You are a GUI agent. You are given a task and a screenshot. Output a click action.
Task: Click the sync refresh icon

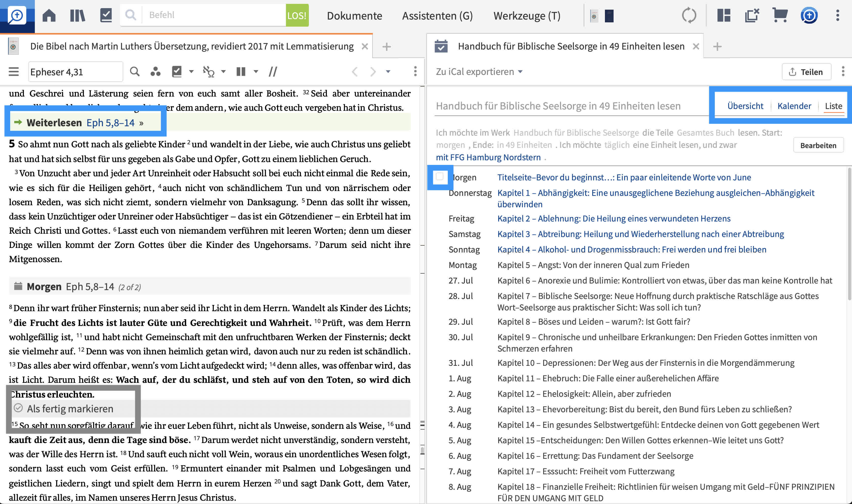[689, 15]
